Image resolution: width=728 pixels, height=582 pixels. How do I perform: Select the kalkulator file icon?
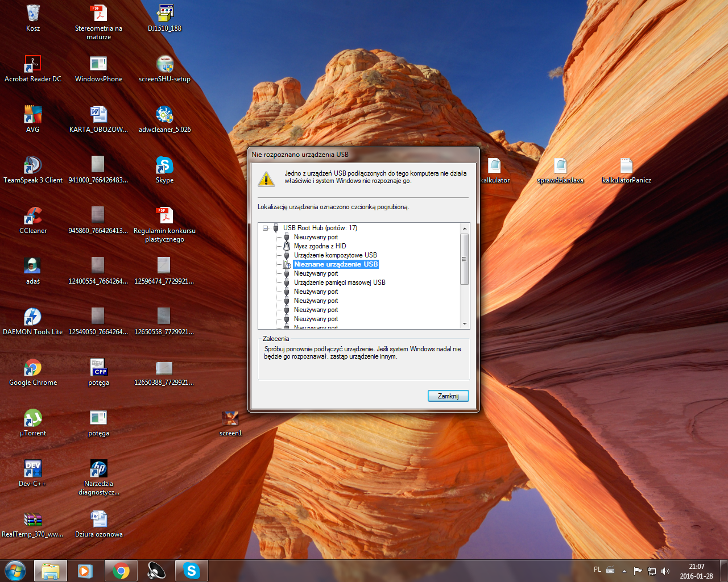tap(494, 165)
